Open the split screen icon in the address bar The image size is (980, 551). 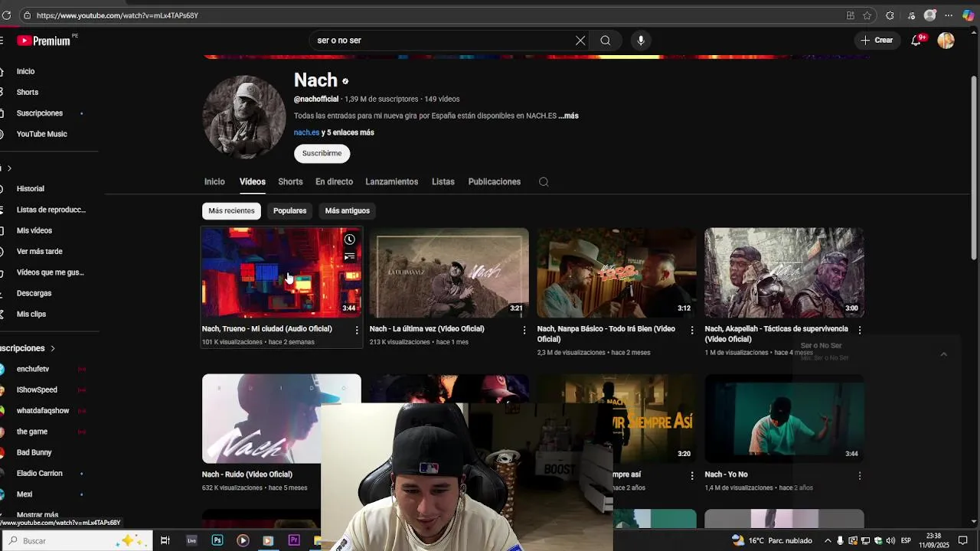point(851,15)
